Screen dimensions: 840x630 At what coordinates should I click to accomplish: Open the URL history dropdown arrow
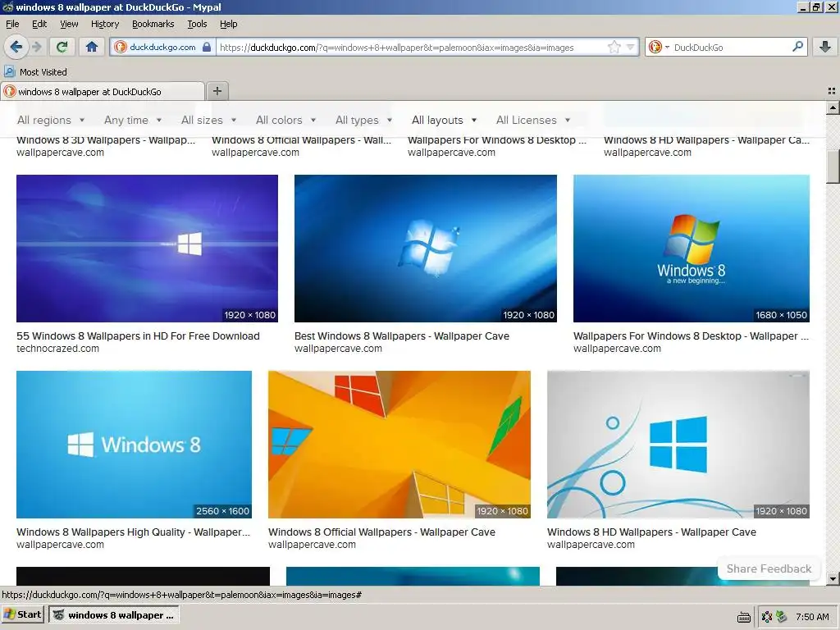[x=631, y=47]
